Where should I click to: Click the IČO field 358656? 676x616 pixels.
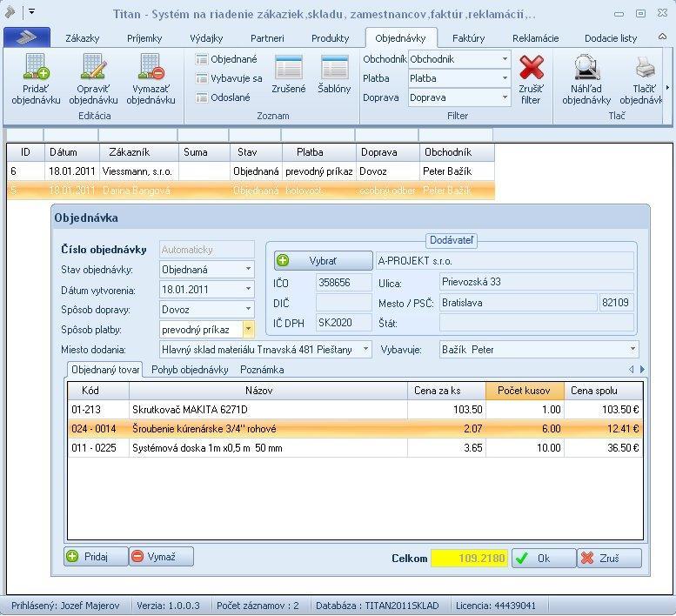(344, 283)
